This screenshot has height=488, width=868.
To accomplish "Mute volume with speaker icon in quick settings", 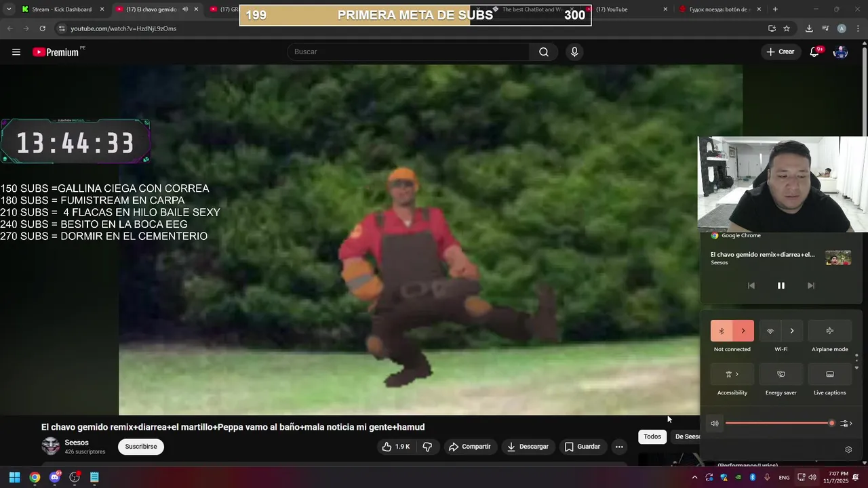I will (715, 424).
